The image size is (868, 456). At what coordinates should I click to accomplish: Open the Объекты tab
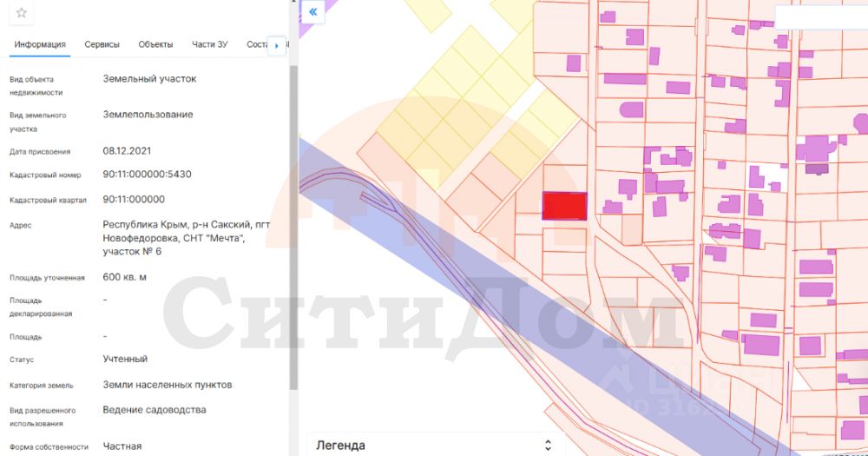[155, 44]
